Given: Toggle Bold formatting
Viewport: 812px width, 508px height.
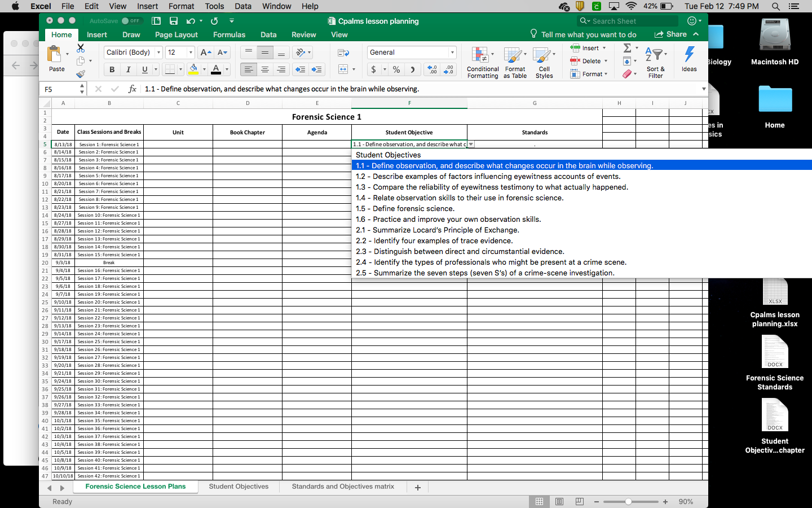Looking at the screenshot, I should pos(112,69).
